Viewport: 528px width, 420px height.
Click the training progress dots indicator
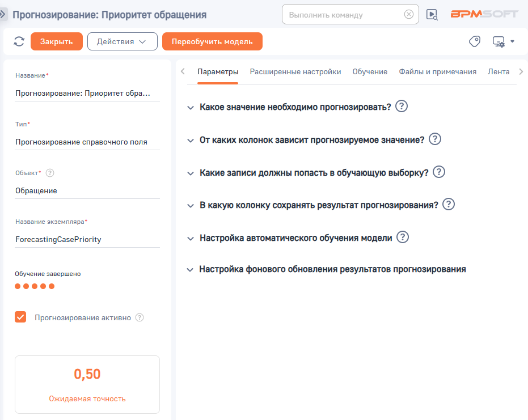point(33,287)
